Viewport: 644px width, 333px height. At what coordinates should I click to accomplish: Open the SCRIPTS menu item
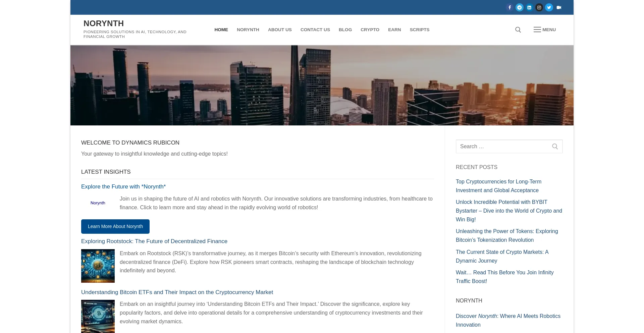[419, 30]
